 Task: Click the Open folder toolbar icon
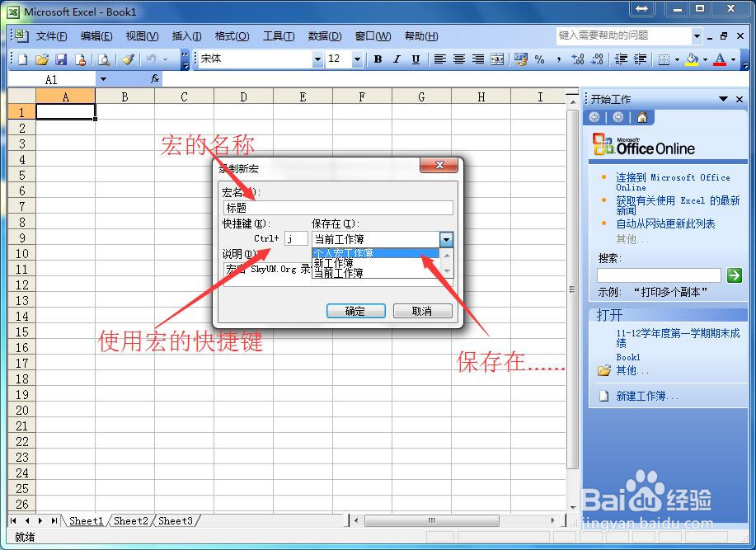point(42,59)
